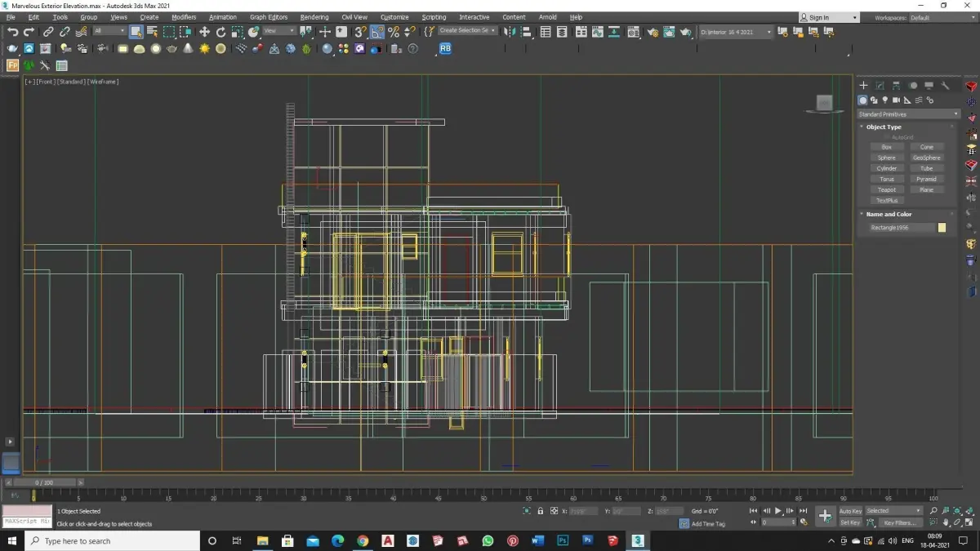Open the Render Setup teapot icon
Image resolution: width=980 pixels, height=551 pixels.
(x=653, y=32)
